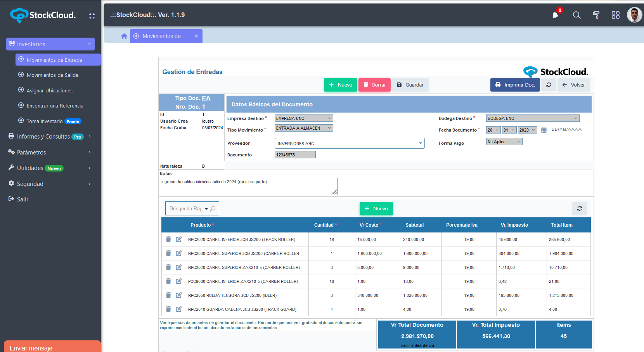Select Encontrar una Referencia menu item
Image resolution: width=644 pixels, height=352 pixels.
click(x=55, y=106)
